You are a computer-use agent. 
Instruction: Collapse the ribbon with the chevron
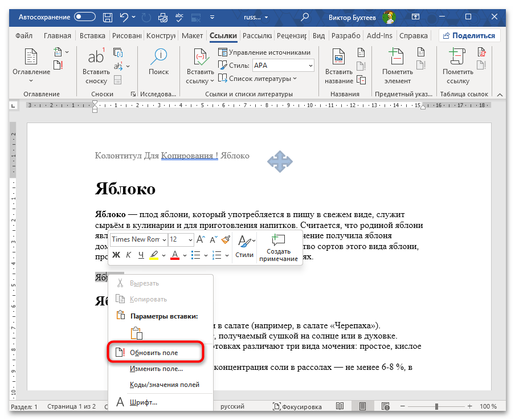pyautogui.click(x=500, y=95)
